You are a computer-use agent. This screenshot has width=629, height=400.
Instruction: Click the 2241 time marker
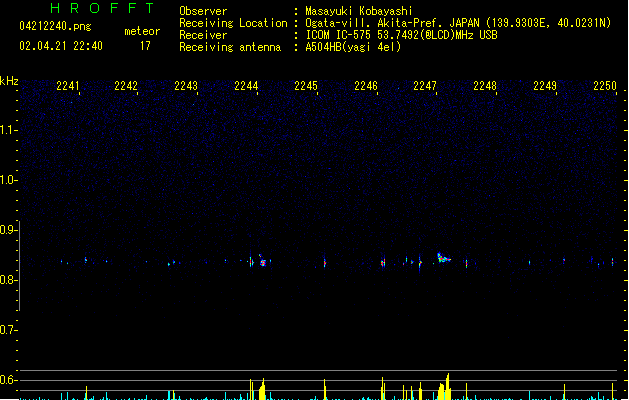pos(68,86)
